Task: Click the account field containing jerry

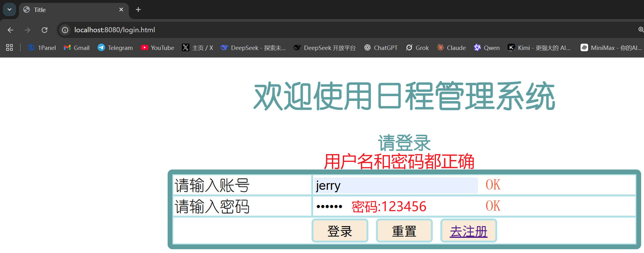Action: pyautogui.click(x=396, y=185)
